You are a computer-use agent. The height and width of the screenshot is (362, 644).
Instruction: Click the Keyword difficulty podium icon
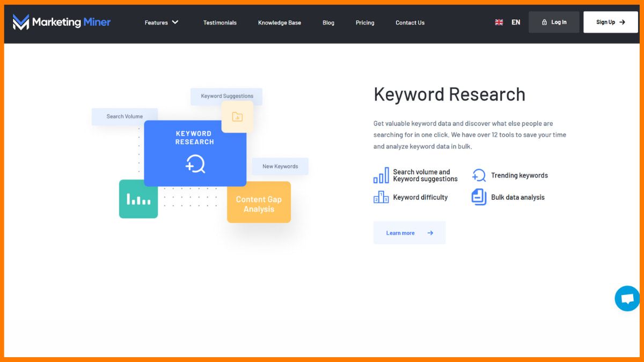[381, 197]
